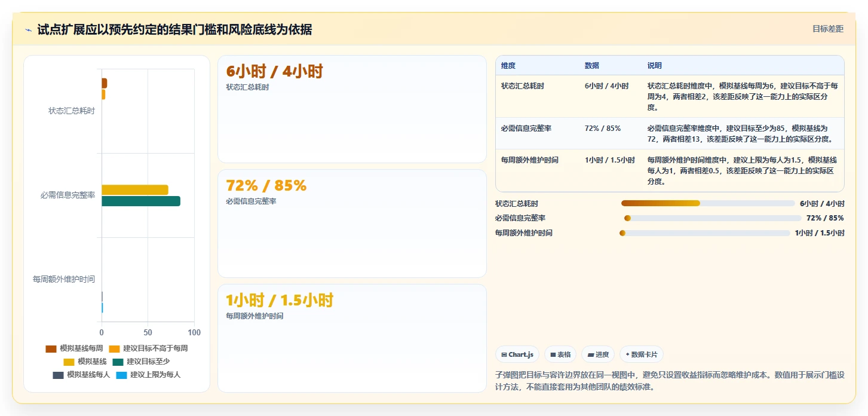Screen dimensions: 868x416
Task: Click the x-axis tick label 100
Action: (x=194, y=332)
